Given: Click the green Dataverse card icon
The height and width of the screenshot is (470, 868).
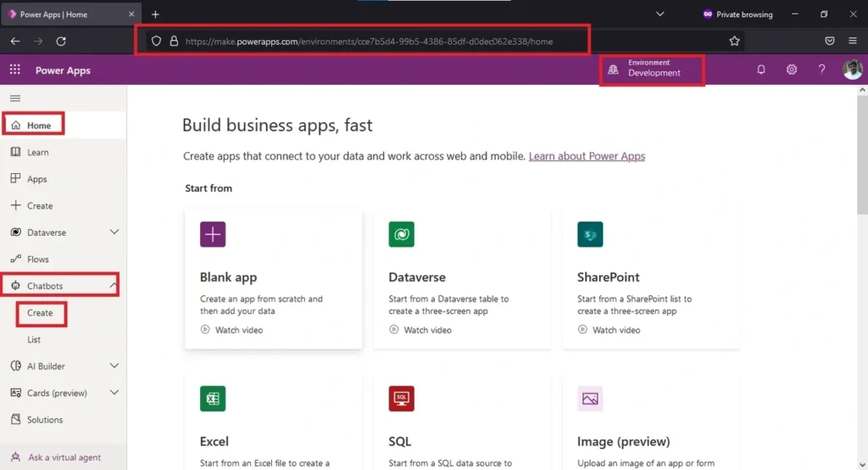Looking at the screenshot, I should (x=401, y=234).
